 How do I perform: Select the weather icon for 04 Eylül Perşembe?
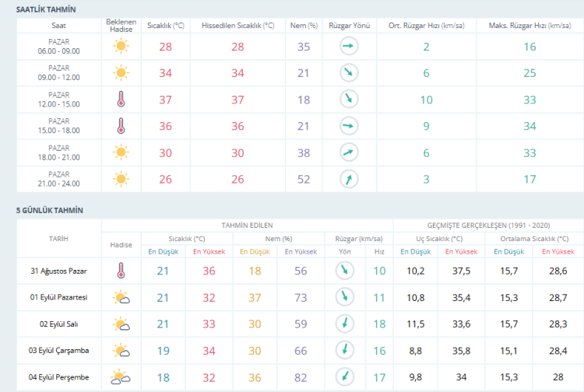121,378
